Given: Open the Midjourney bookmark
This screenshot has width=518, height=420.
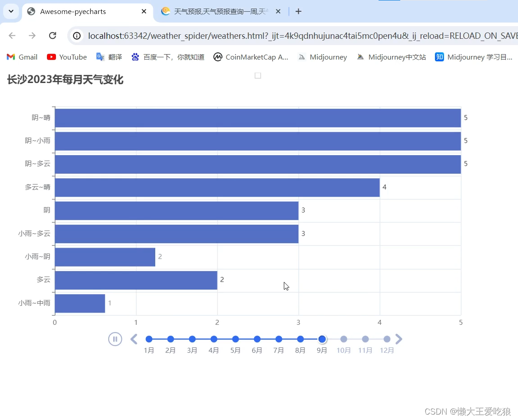Looking at the screenshot, I should click(323, 57).
